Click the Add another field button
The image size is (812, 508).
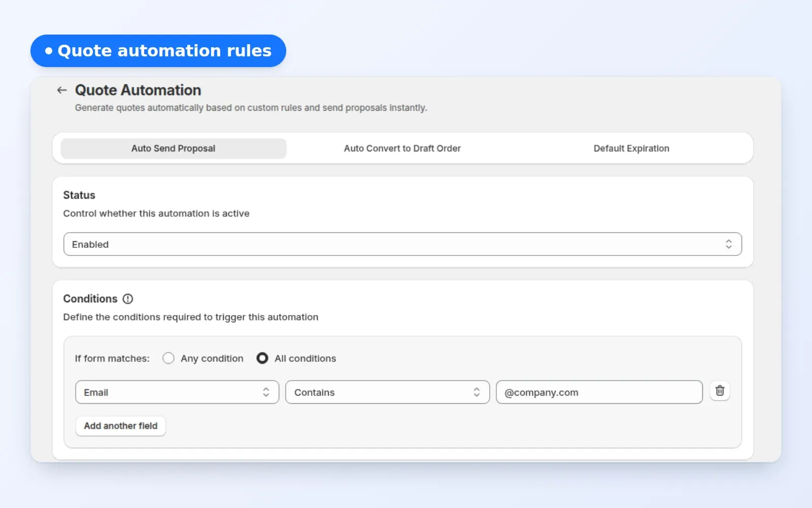121,426
